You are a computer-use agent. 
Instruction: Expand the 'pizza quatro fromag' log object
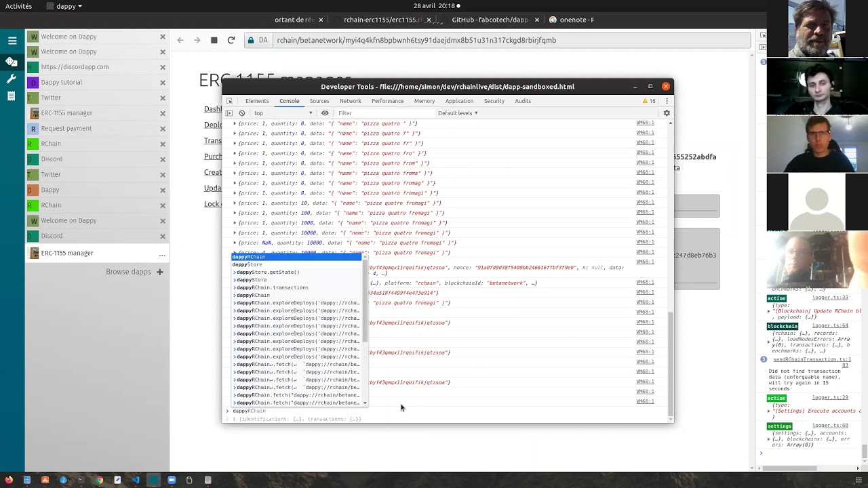(x=235, y=183)
